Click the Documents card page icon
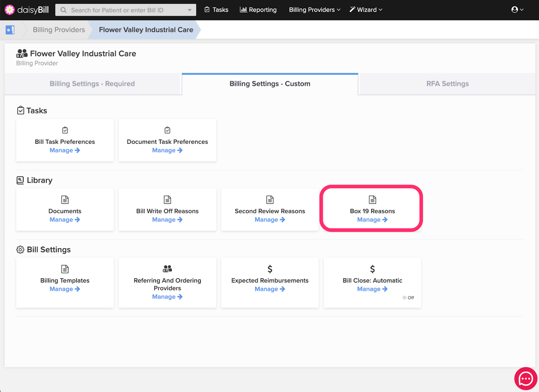The width and height of the screenshot is (539, 392). [65, 200]
